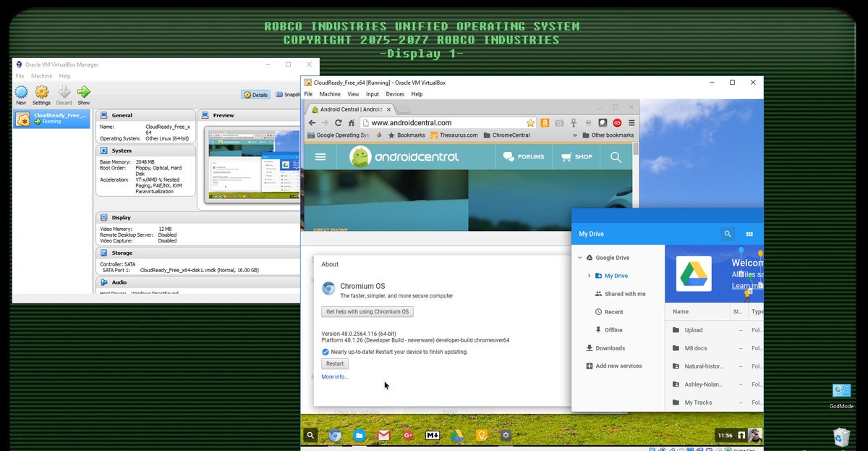Select Recent in Drive sidebar

[x=608, y=312]
